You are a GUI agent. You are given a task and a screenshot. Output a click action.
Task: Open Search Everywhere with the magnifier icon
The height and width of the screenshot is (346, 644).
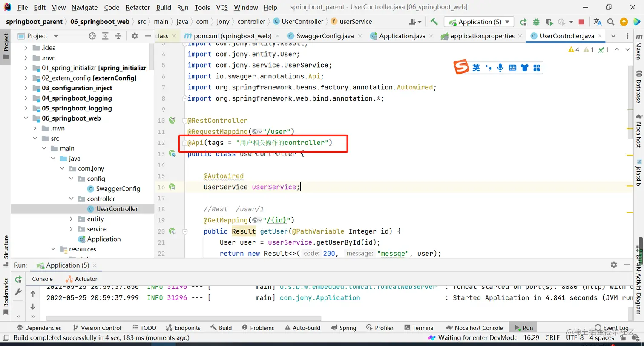click(611, 22)
